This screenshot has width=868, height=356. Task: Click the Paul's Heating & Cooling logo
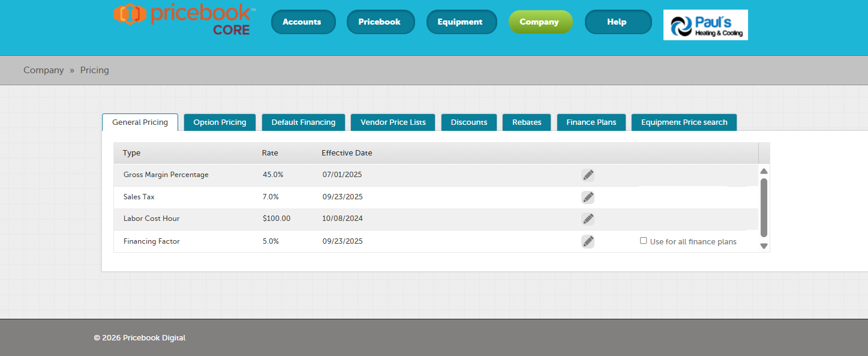tap(705, 25)
